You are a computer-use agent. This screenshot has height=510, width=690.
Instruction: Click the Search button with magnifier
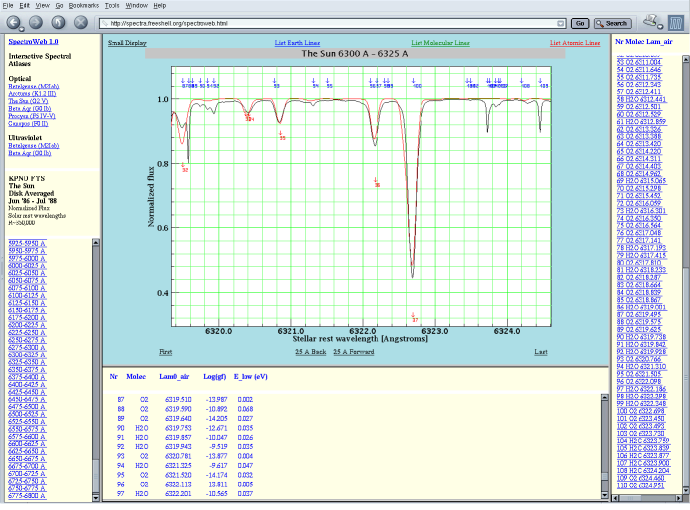coord(611,23)
